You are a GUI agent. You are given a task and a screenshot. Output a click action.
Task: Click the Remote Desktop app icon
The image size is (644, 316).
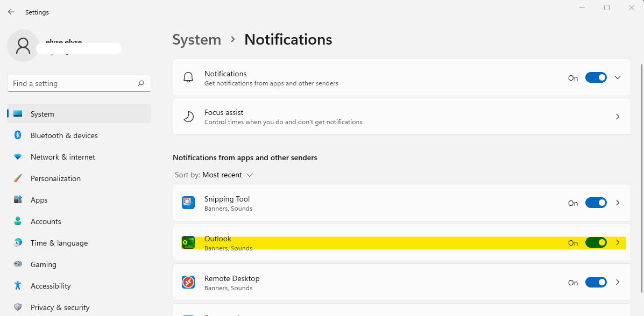click(188, 282)
